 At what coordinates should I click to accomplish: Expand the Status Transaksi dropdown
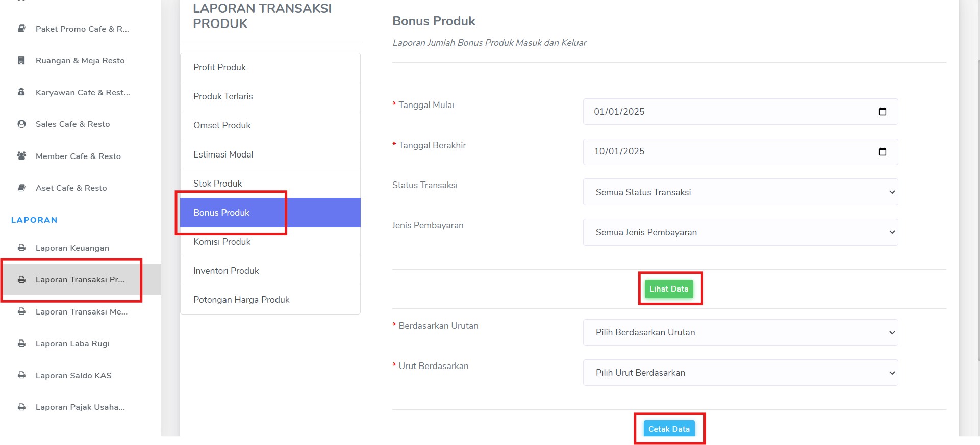click(741, 192)
